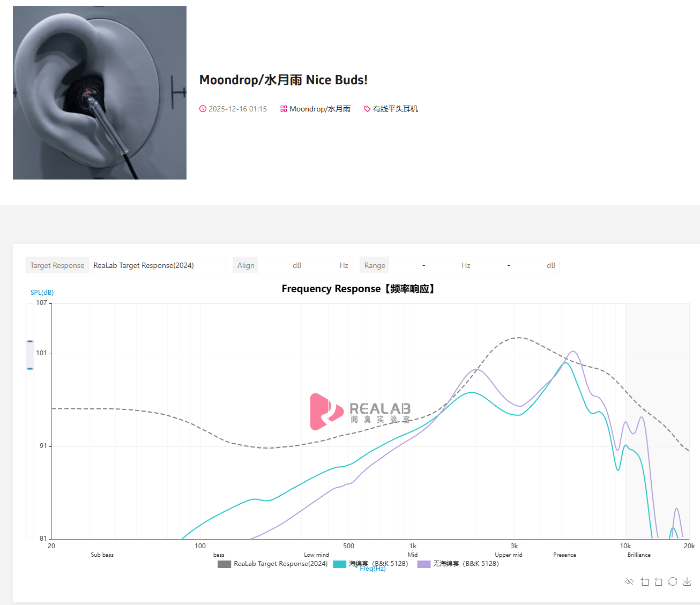This screenshot has height=605, width=700.
Task: Open the Moondrop/水月雨 brand link
Action: click(x=320, y=109)
